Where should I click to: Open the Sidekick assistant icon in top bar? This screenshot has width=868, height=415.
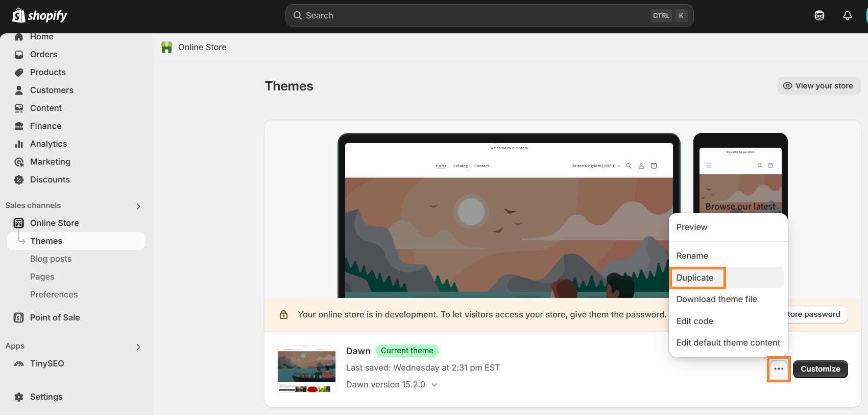[x=819, y=15]
